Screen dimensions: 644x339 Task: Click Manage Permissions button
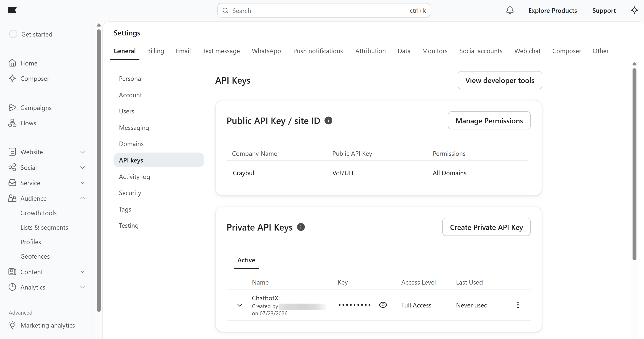[x=489, y=121]
